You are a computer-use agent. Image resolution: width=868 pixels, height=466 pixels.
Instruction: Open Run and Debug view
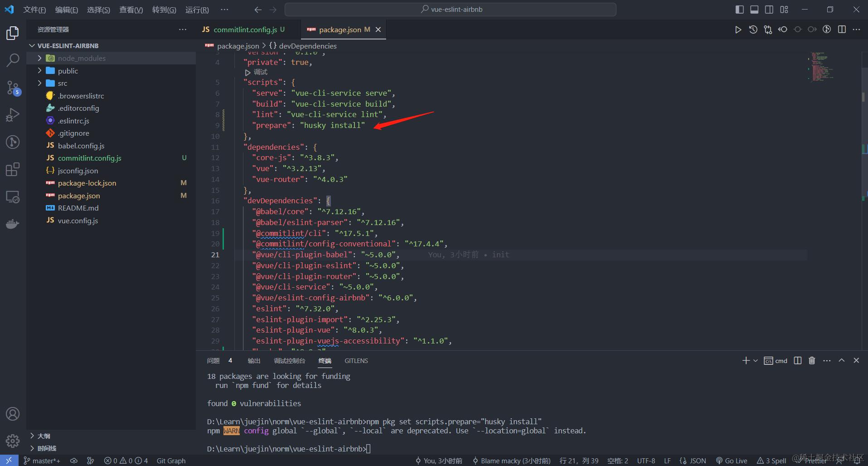(x=13, y=115)
